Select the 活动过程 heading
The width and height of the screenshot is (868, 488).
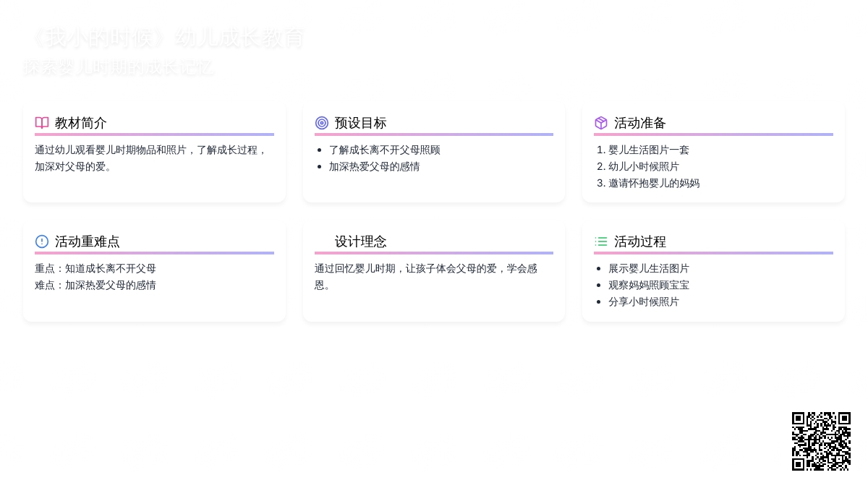pyautogui.click(x=640, y=241)
